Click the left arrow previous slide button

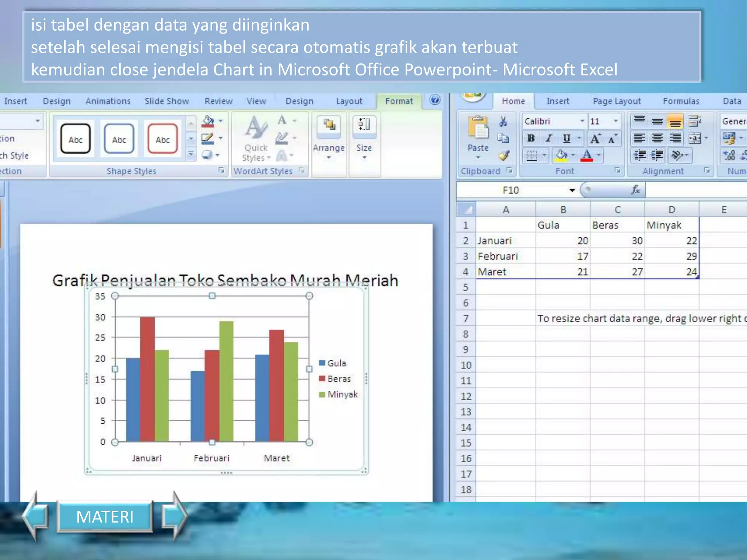(35, 516)
